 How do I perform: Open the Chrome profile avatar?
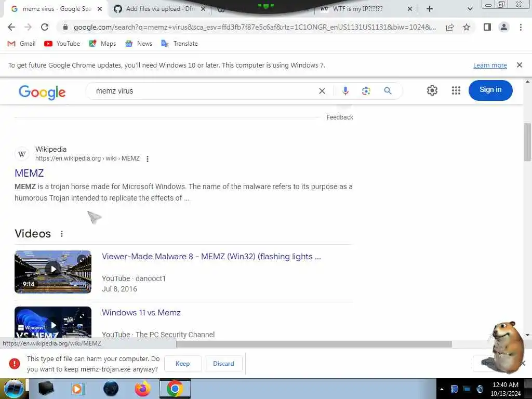click(504, 27)
